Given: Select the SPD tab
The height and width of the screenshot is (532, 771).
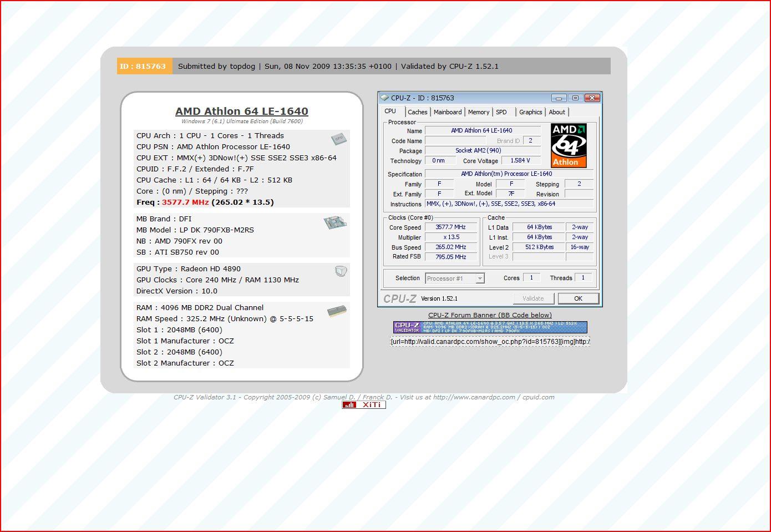Looking at the screenshot, I should (501, 112).
